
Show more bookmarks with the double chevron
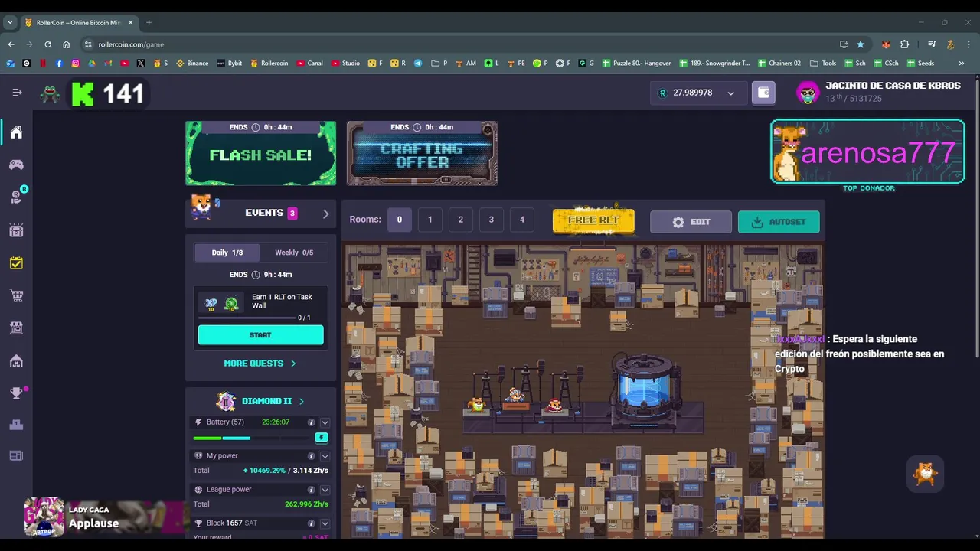(x=961, y=64)
